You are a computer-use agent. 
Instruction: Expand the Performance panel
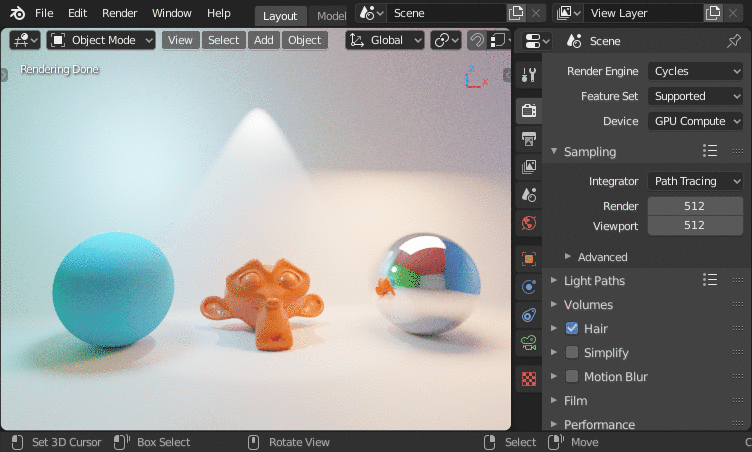554,424
